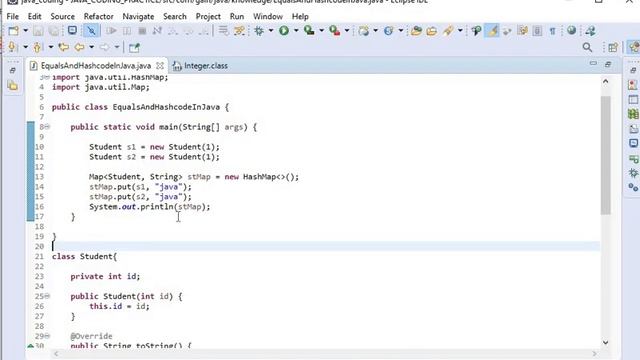Expand the Run configurations dropdown

click(x=296, y=31)
